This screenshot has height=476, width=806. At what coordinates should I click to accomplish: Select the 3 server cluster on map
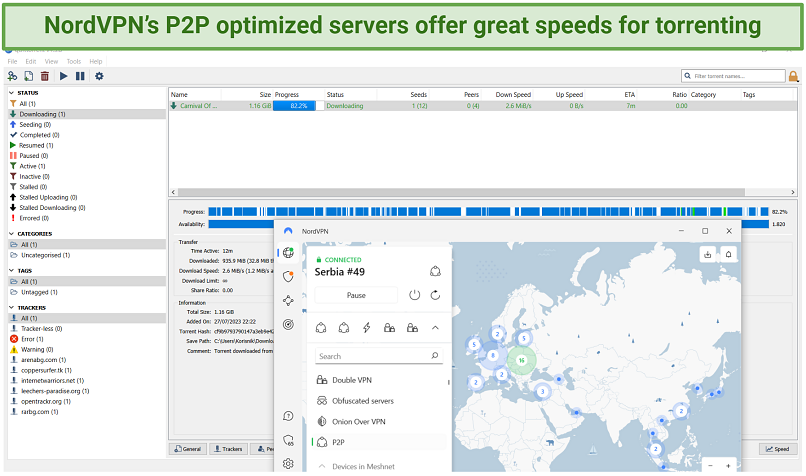pos(542,392)
